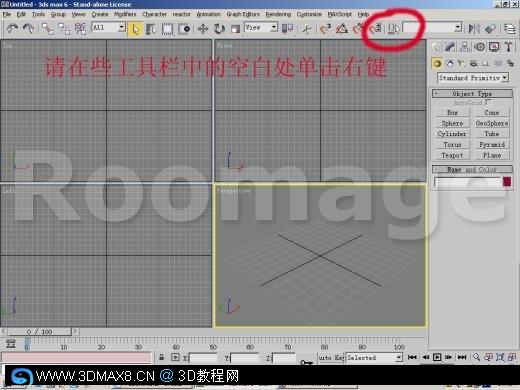
Task: Select the Lights category icon
Action: click(461, 63)
